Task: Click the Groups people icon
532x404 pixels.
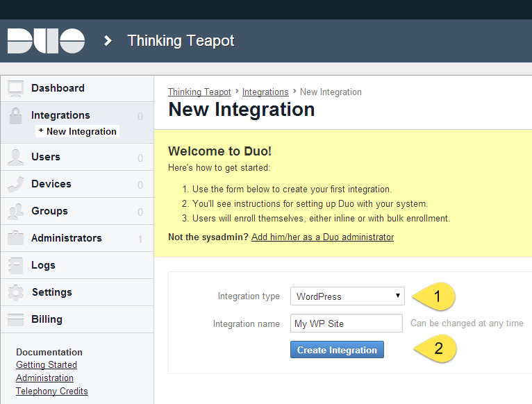Action: [x=15, y=211]
